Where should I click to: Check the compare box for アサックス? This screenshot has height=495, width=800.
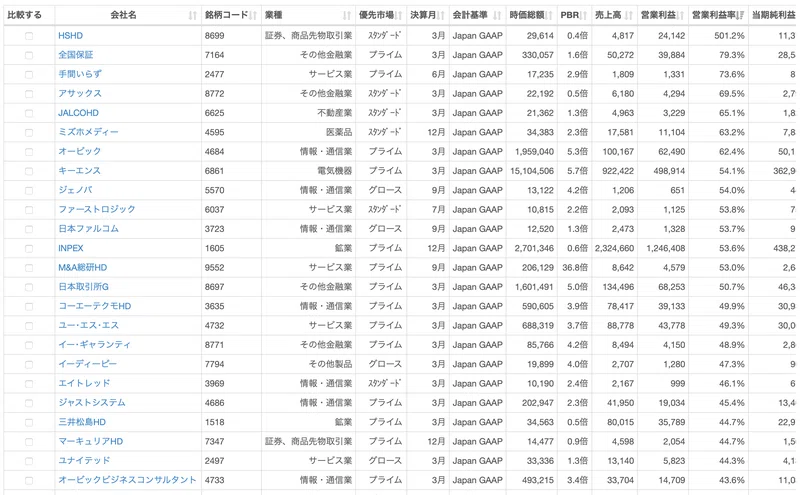coord(29,94)
